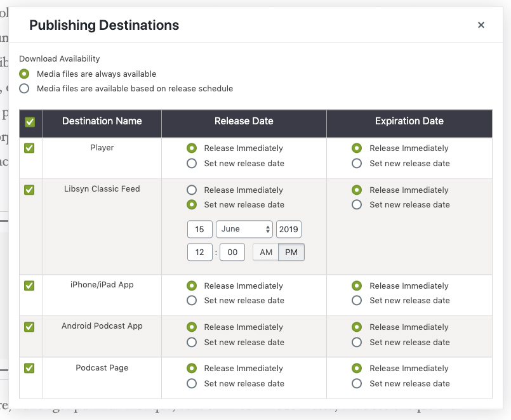
Task: Choose Set new release date for Libsyn Classic Feed release
Action: [192, 205]
